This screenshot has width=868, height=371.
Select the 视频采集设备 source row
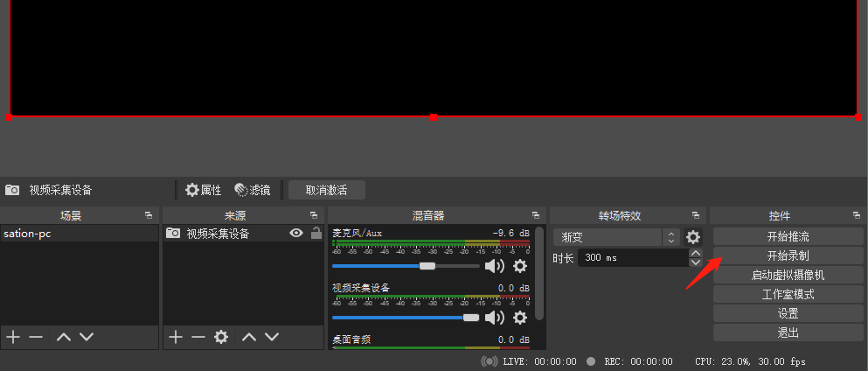(244, 234)
